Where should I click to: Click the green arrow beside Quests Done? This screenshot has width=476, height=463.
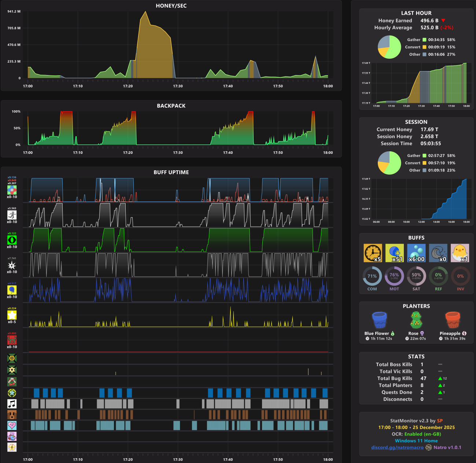coord(440,392)
